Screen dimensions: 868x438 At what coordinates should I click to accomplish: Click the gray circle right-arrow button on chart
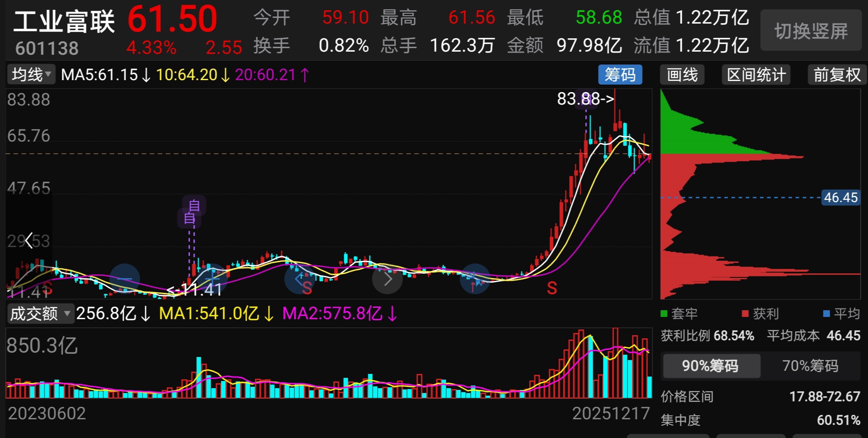click(x=387, y=279)
